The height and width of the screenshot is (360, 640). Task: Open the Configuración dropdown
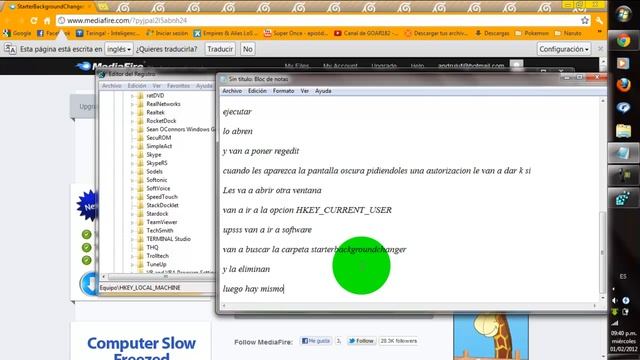564,49
